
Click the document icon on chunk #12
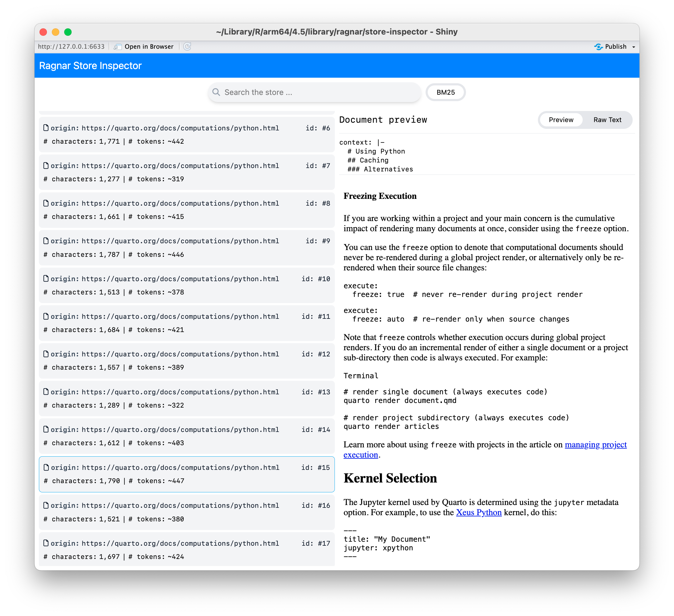click(47, 354)
